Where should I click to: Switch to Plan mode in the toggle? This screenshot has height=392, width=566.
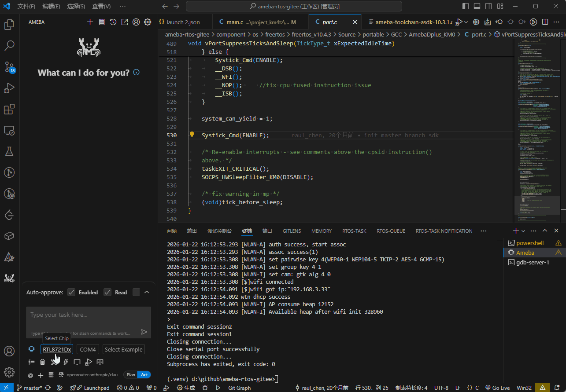click(x=131, y=375)
